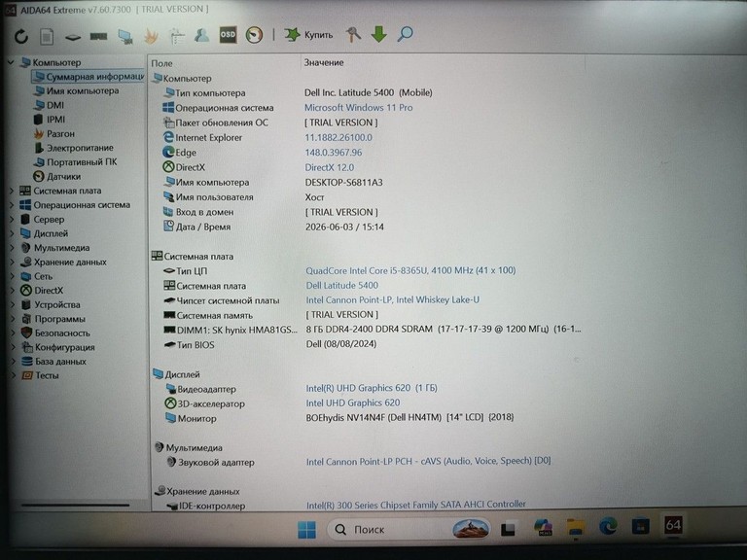Expand the Дисплей tree node

[x=12, y=233]
